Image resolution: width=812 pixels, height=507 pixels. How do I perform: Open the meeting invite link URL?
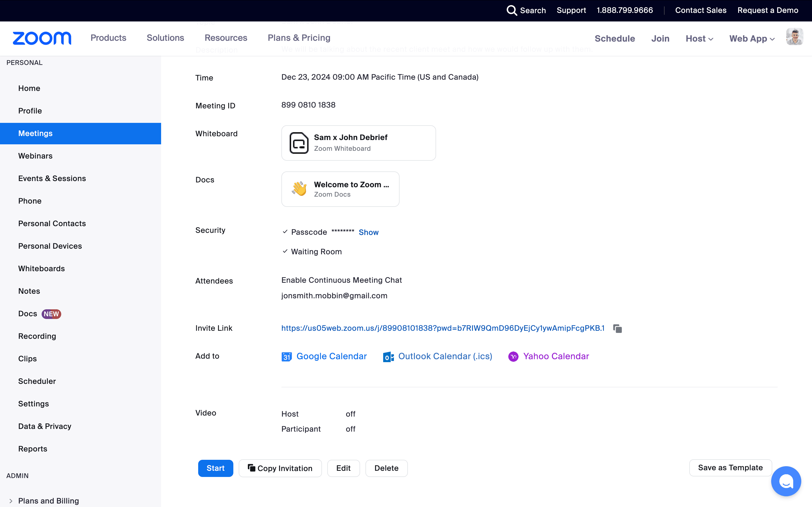click(x=443, y=328)
